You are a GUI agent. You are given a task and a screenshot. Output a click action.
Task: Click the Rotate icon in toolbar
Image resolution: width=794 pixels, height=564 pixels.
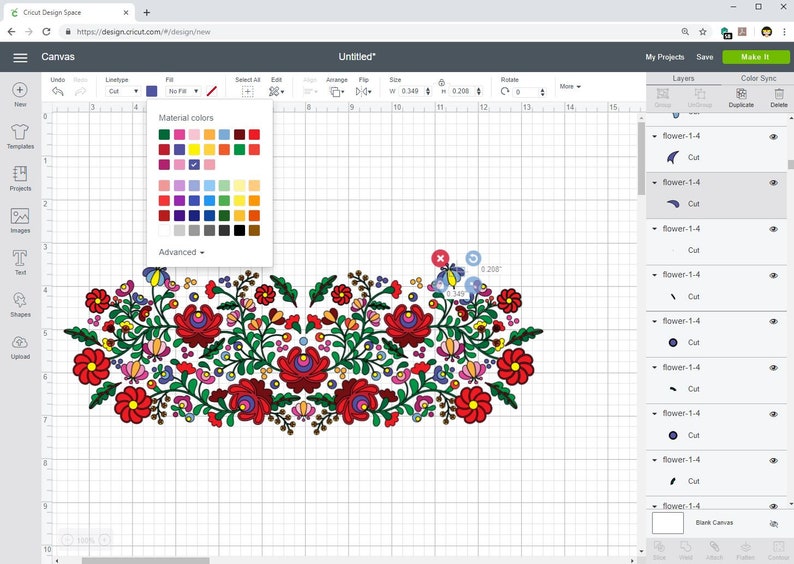point(505,92)
